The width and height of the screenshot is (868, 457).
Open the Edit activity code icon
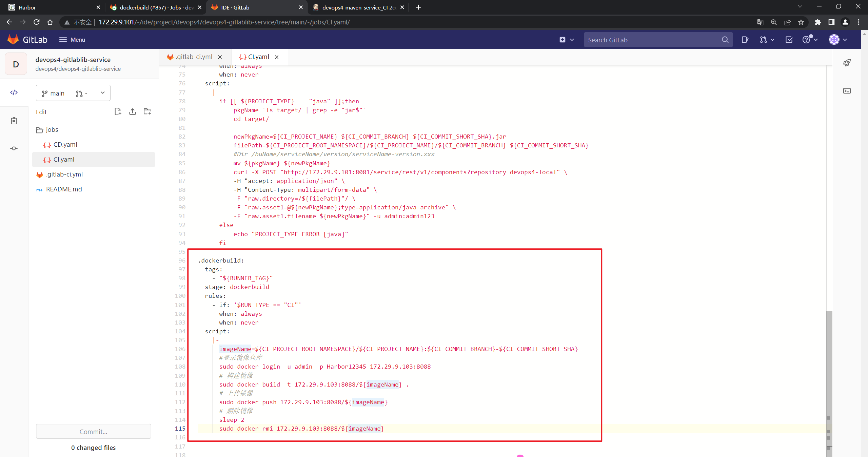tap(14, 92)
